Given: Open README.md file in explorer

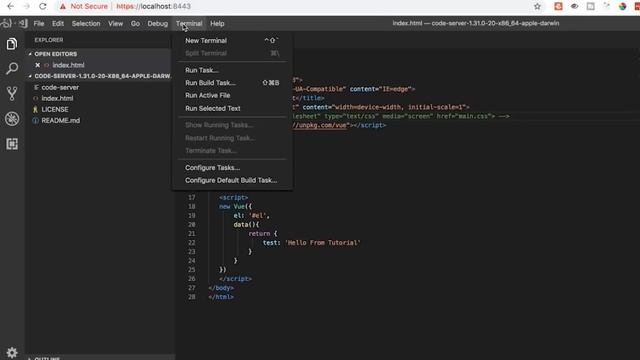Looking at the screenshot, I should 60,120.
